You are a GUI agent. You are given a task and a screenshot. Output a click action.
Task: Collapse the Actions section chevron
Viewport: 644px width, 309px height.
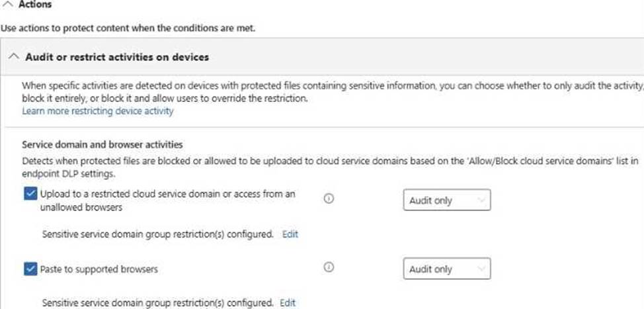pos(9,5)
